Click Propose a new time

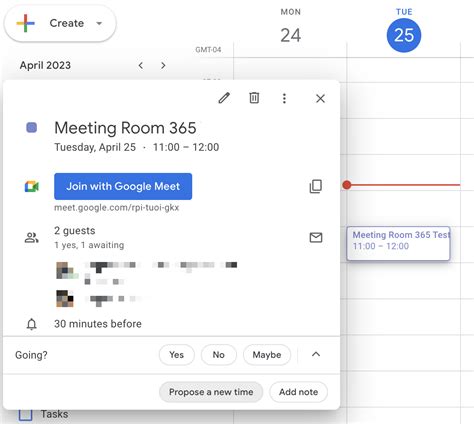pos(211,392)
